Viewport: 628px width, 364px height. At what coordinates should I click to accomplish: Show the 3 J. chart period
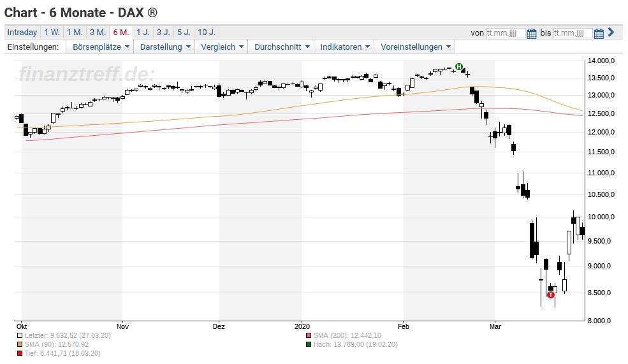pos(163,33)
